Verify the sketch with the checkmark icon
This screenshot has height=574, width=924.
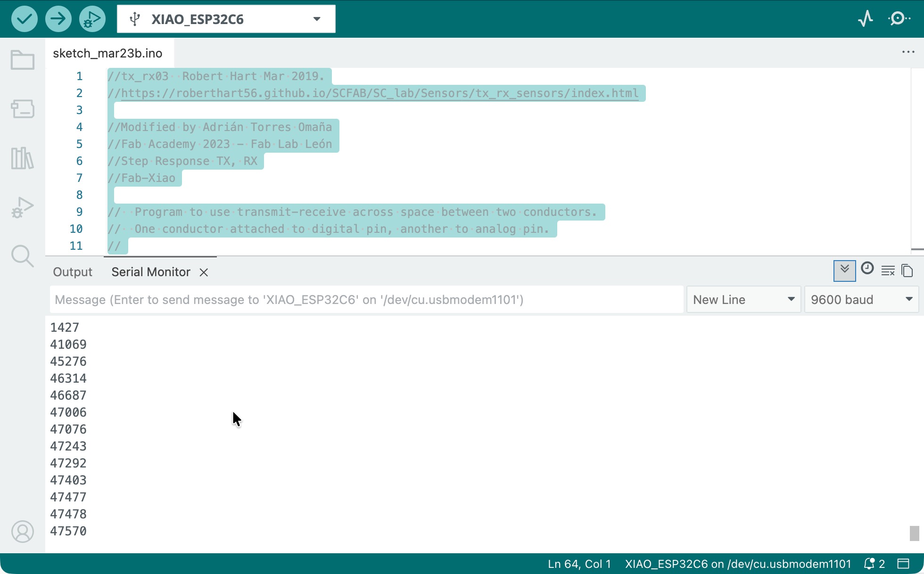[24, 18]
